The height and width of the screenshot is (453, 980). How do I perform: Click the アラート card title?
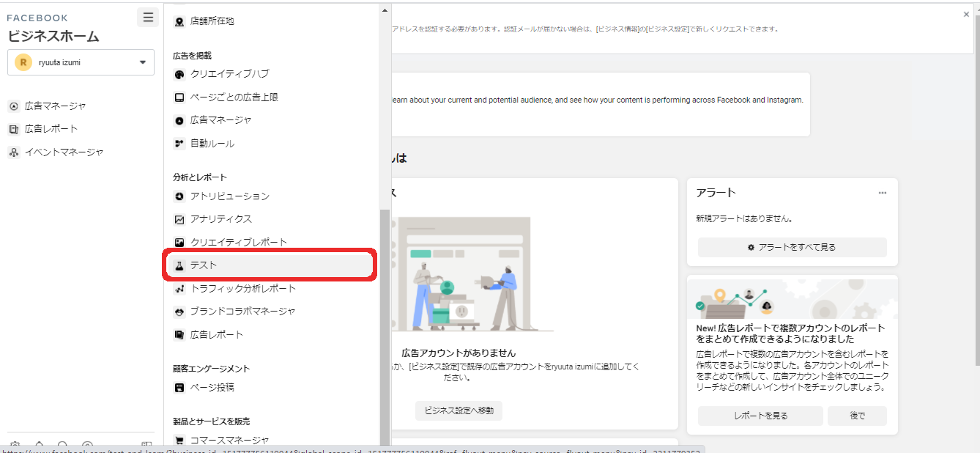coord(716,193)
